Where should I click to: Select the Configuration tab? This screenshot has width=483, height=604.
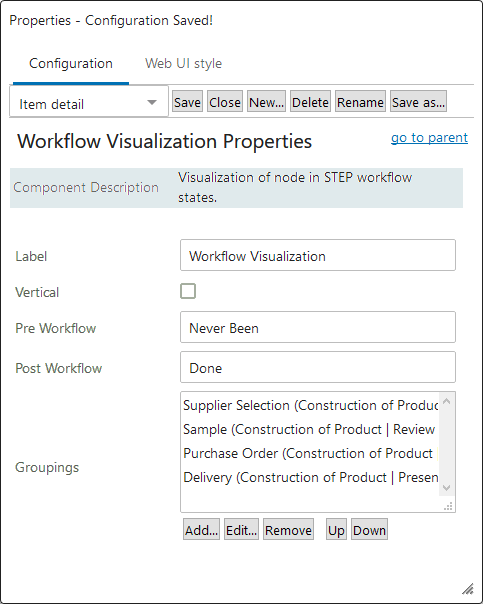pyautogui.click(x=71, y=63)
